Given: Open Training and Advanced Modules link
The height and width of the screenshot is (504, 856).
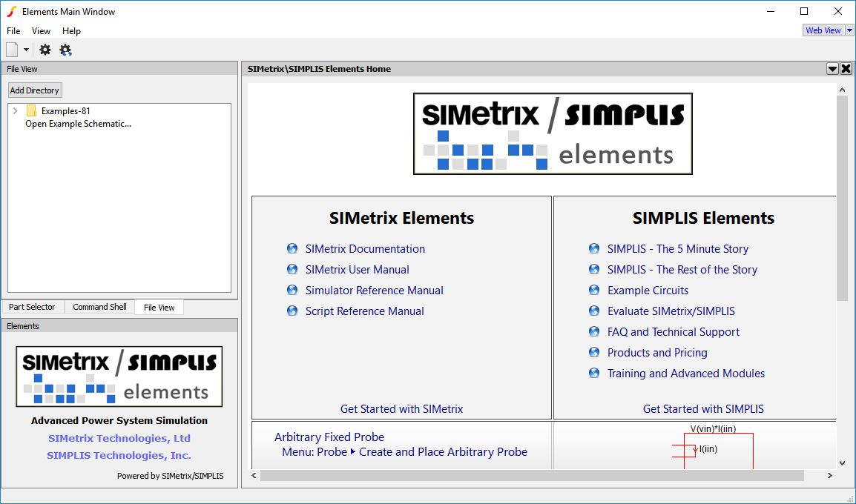Looking at the screenshot, I should pos(686,373).
